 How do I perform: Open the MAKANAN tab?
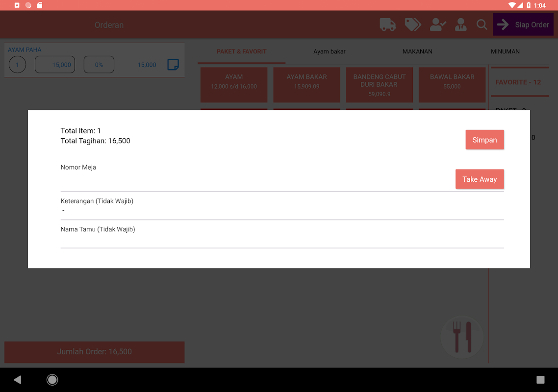(x=417, y=51)
